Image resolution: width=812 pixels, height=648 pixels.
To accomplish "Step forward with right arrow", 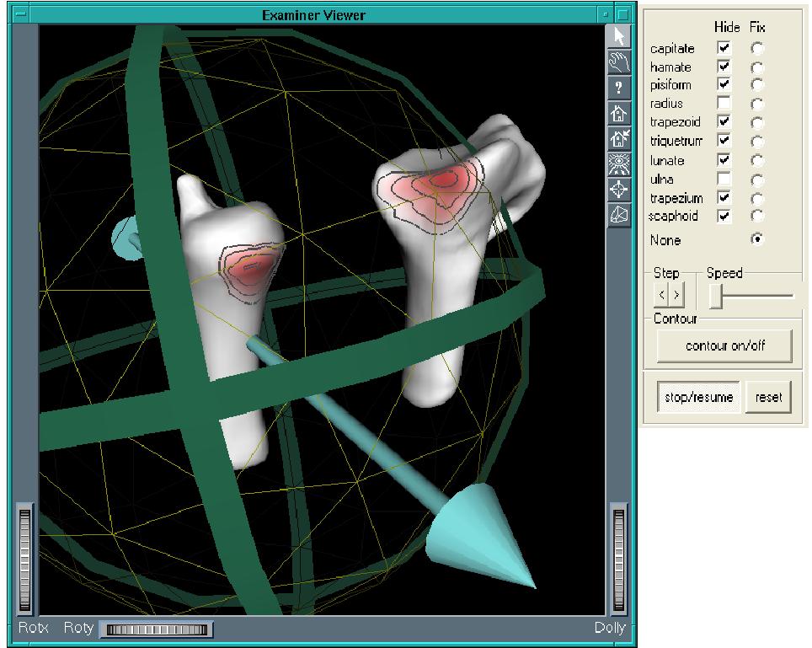I will point(676,295).
